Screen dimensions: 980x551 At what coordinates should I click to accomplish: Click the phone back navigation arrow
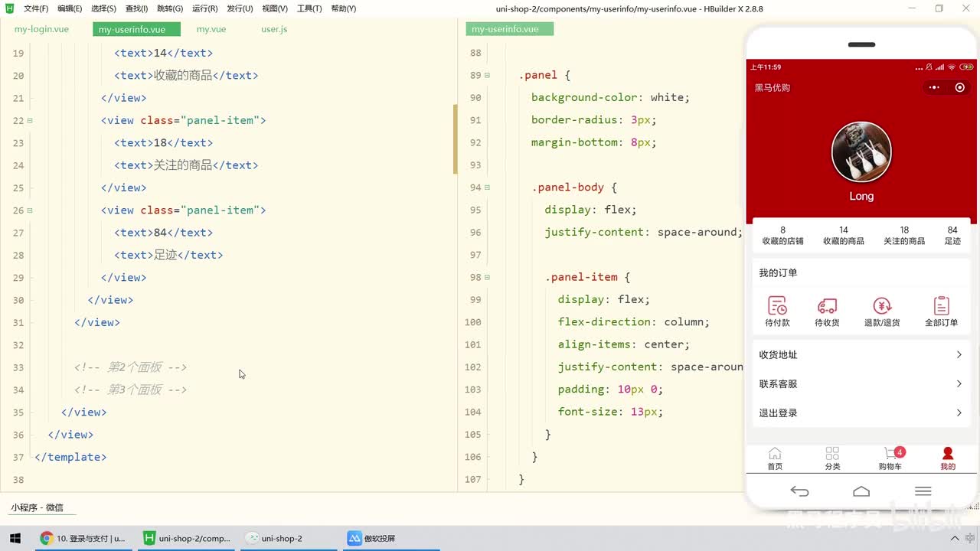[x=799, y=491]
